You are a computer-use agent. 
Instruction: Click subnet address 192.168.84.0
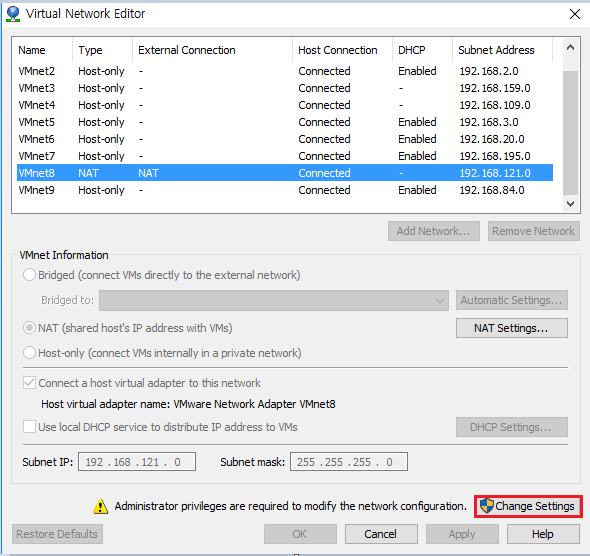(x=492, y=190)
